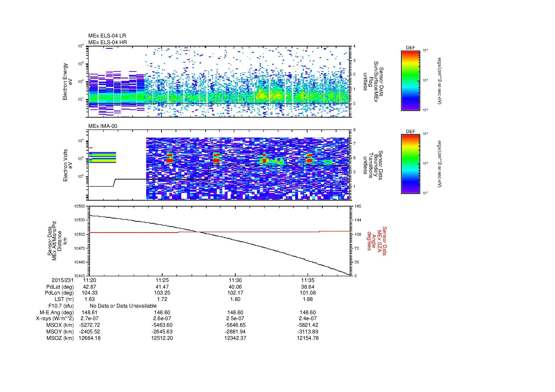Click the MSOZ value 12342.37

235,338
